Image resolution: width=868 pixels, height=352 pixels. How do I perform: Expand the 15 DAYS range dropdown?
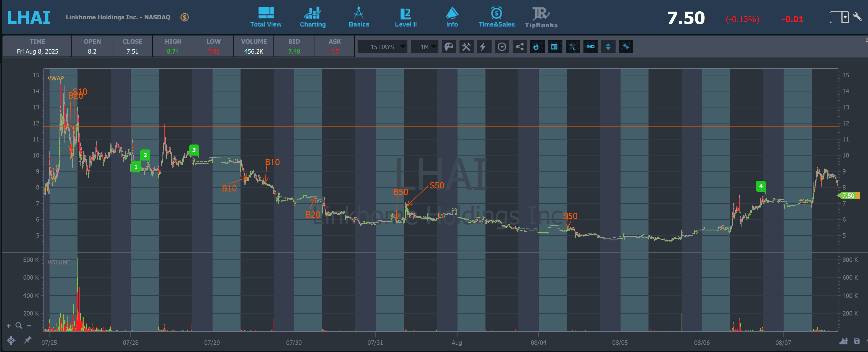click(x=383, y=47)
